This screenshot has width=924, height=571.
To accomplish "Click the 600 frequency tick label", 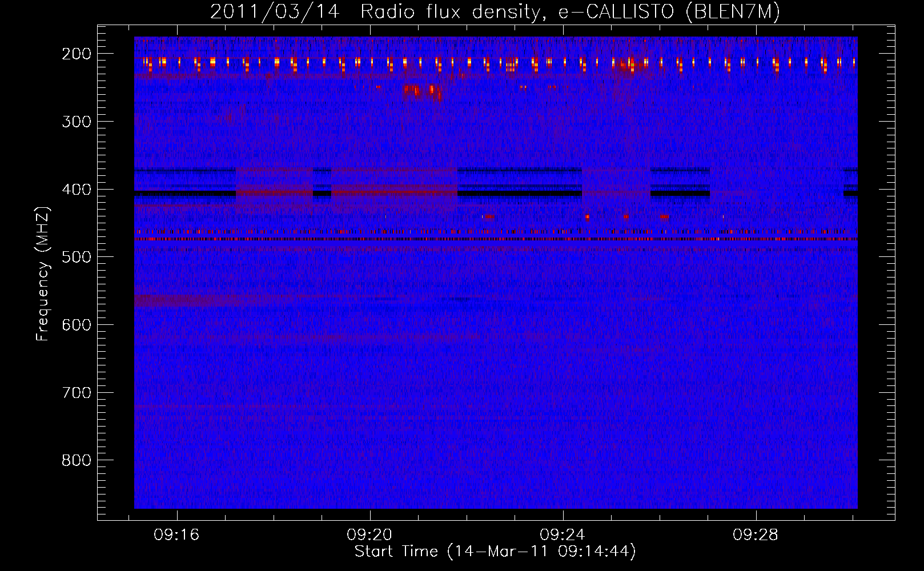I will pos(77,325).
